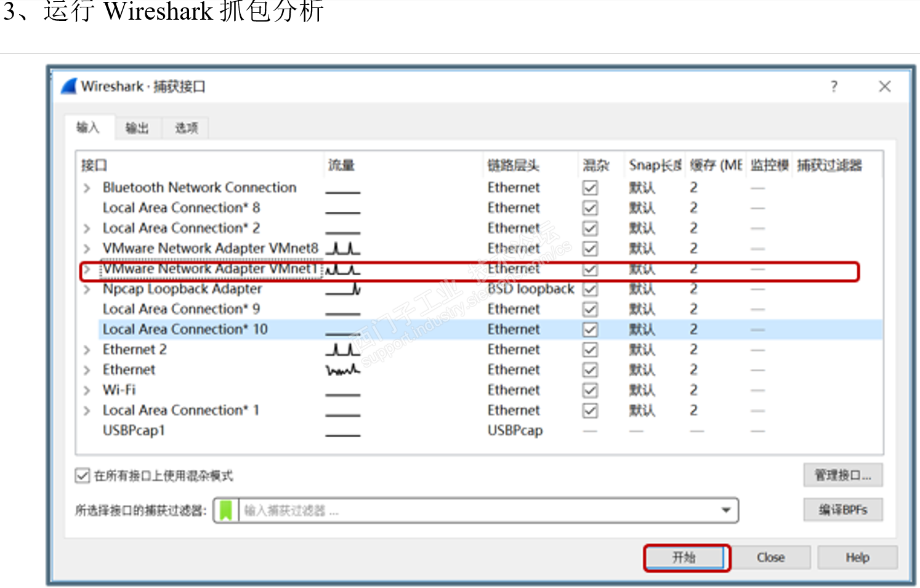Image resolution: width=920 pixels, height=588 pixels.
Task: Toggle the 在所有接口上使用混杂模式 checkbox
Action: [83, 475]
